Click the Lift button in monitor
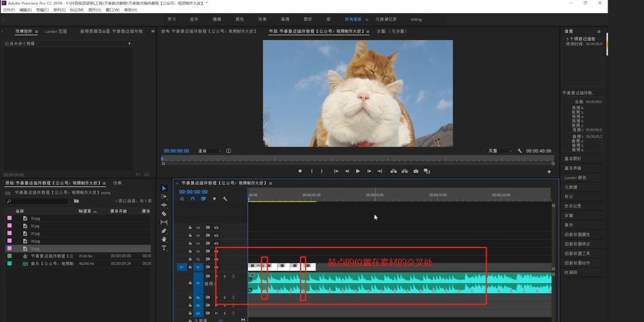 click(x=394, y=171)
